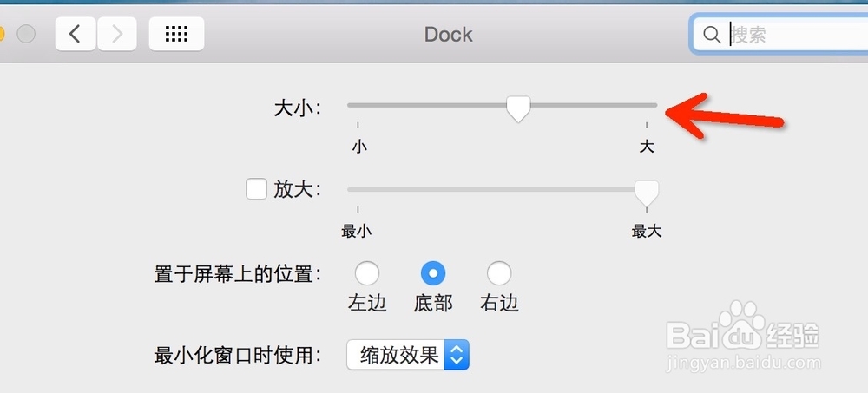This screenshot has height=393, width=868.
Task: Show all preferences via grid icon
Action: tap(176, 35)
